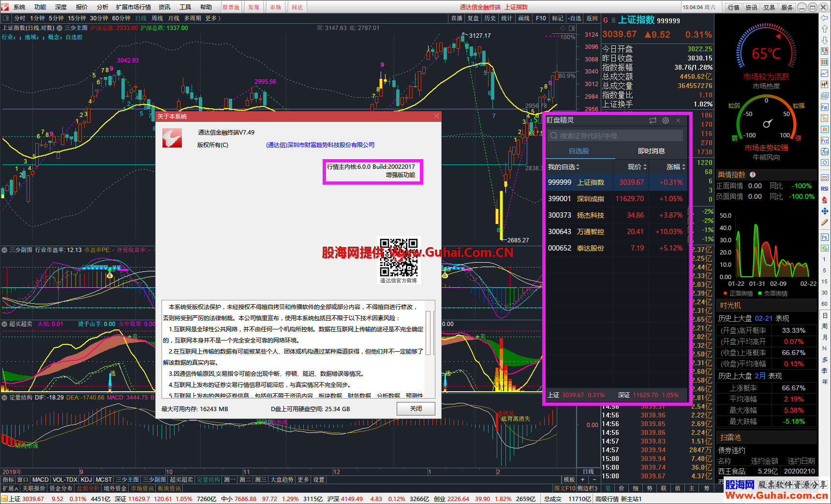Viewport: 831px width, 504px height.
Task: Expand the 扩展 panel at bottom left
Action: (x=10, y=489)
